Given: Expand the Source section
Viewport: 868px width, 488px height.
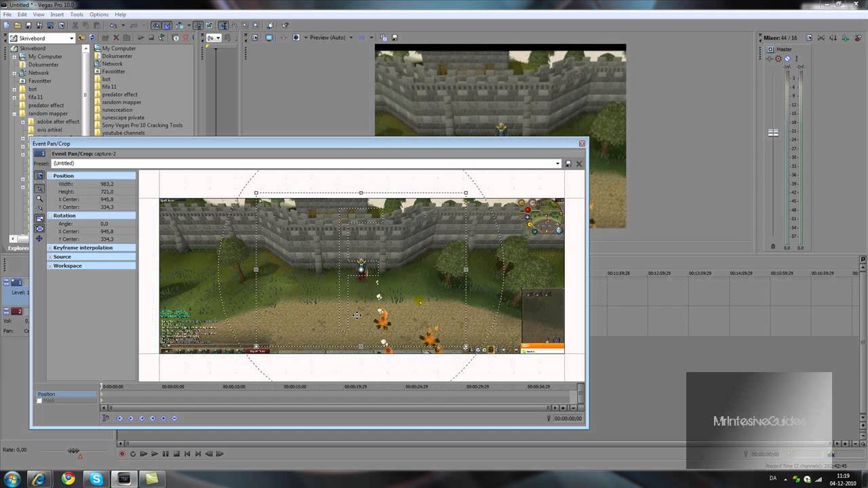Looking at the screenshot, I should [x=50, y=257].
